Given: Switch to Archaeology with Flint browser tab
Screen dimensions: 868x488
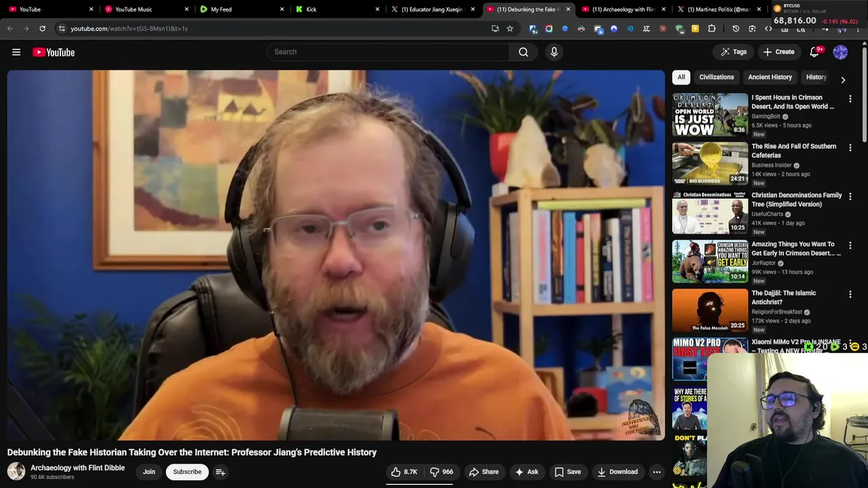Looking at the screenshot, I should click(623, 9).
